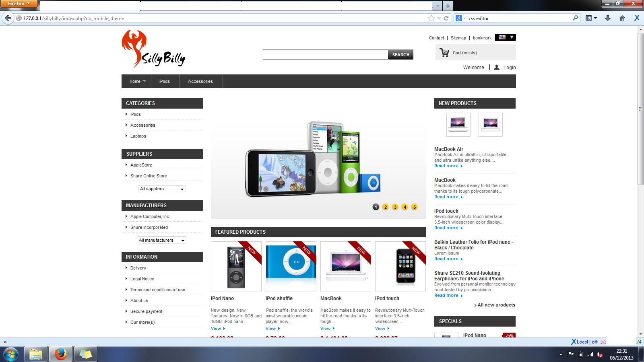Open the iPods navigation menu item
644x362 pixels.
pyautogui.click(x=165, y=81)
